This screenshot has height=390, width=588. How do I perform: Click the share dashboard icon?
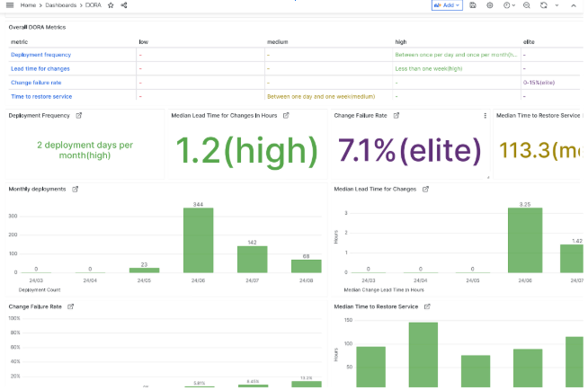point(123,5)
